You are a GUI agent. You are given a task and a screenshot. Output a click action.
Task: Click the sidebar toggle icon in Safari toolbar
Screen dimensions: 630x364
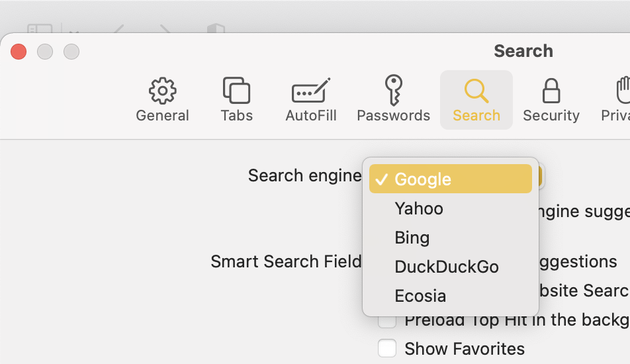40,30
